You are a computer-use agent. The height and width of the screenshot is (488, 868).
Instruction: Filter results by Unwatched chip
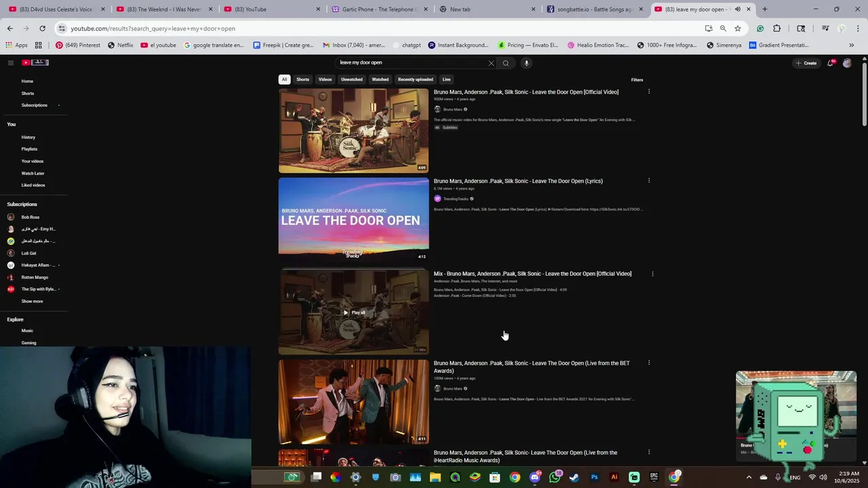pos(352,79)
